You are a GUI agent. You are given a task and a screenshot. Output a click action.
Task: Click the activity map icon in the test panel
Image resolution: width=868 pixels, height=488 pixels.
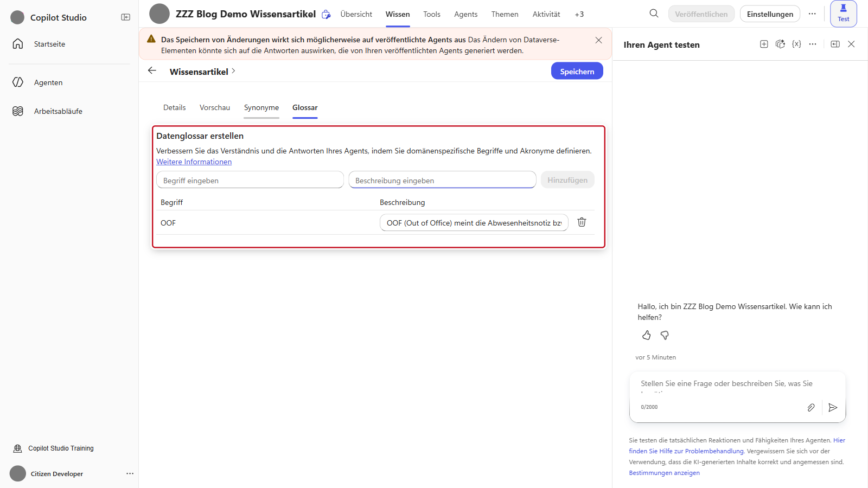point(780,44)
